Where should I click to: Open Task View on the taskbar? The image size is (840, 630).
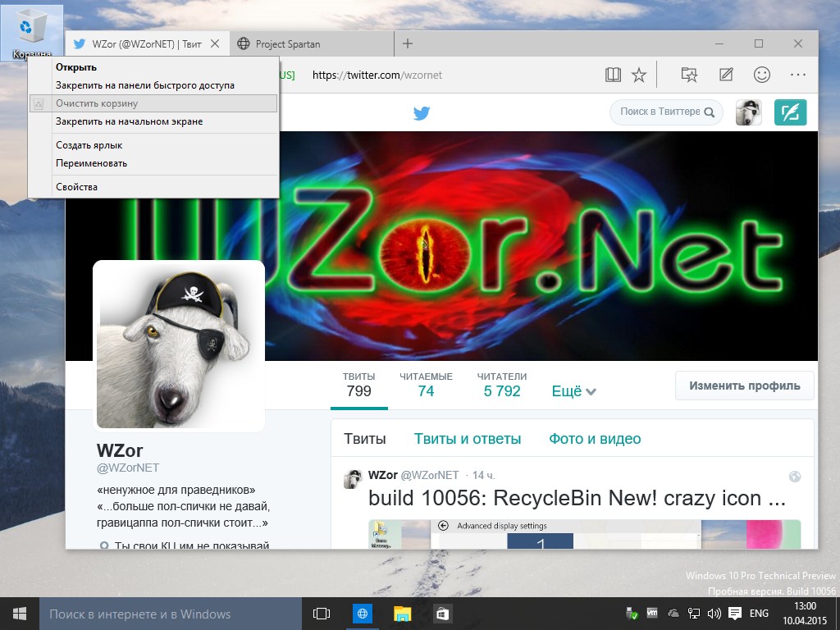coord(322,614)
